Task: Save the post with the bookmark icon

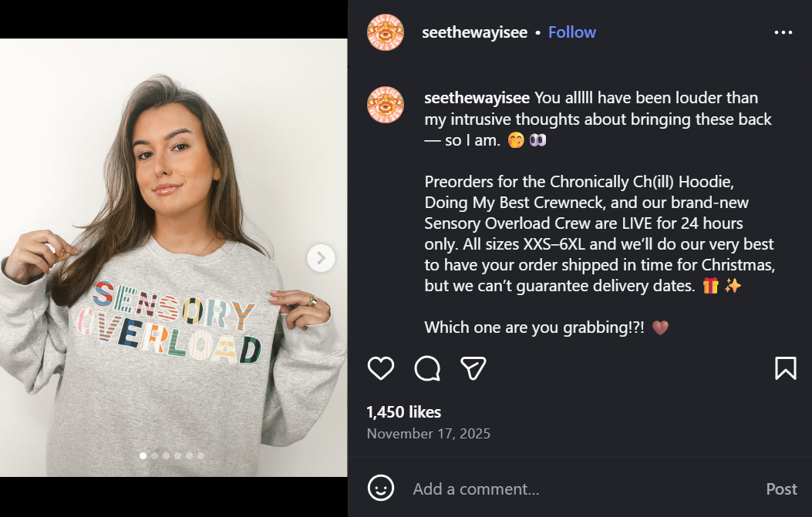Action: pyautogui.click(x=785, y=368)
